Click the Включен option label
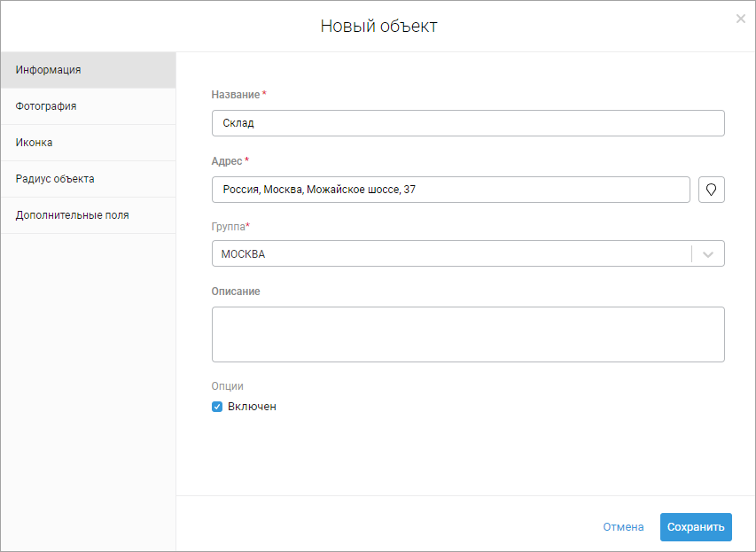This screenshot has height=552, width=756. pos(252,407)
